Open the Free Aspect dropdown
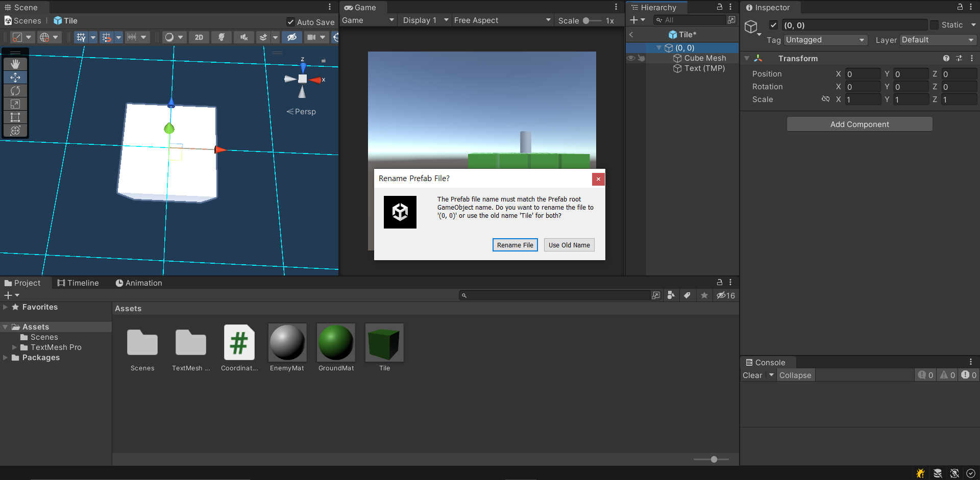This screenshot has width=980, height=480. click(x=502, y=20)
